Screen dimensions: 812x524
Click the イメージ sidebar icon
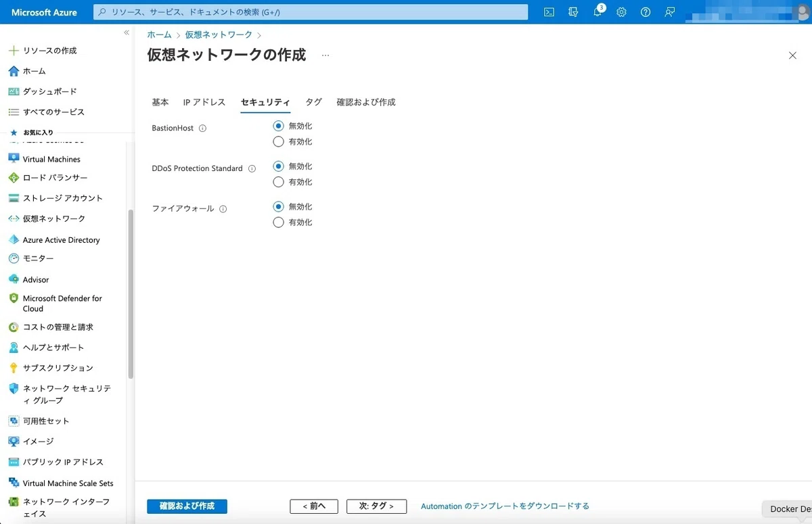(x=14, y=441)
